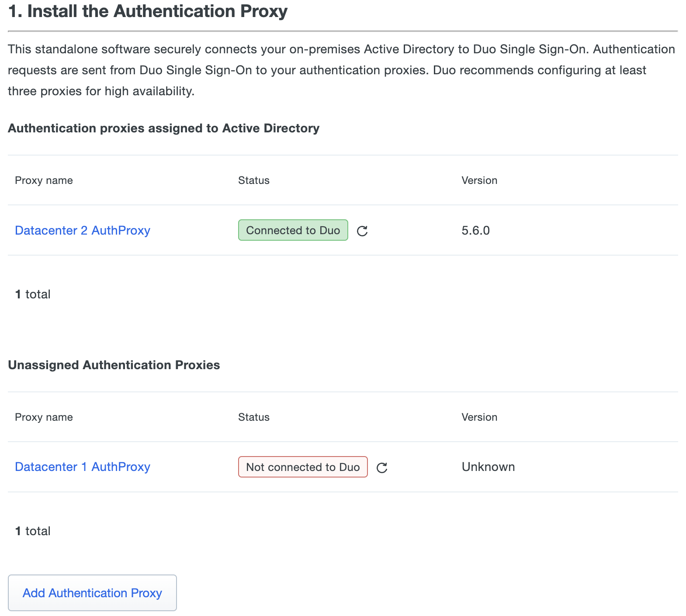Open the Datacenter 1 AuthProxy link

(x=83, y=467)
